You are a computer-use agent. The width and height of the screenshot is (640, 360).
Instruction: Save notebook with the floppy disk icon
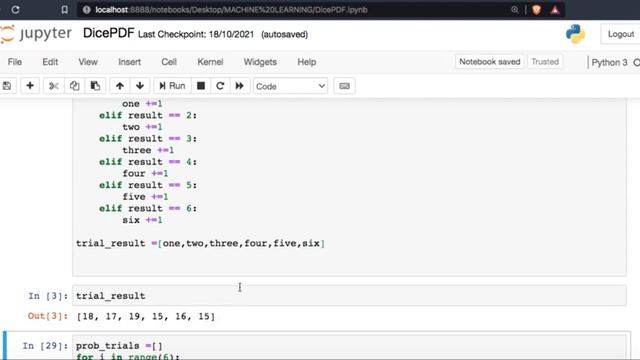(x=7, y=86)
